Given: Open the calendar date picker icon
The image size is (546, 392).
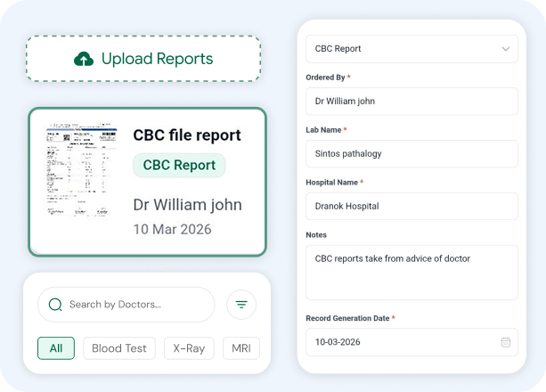Looking at the screenshot, I should point(506,342).
